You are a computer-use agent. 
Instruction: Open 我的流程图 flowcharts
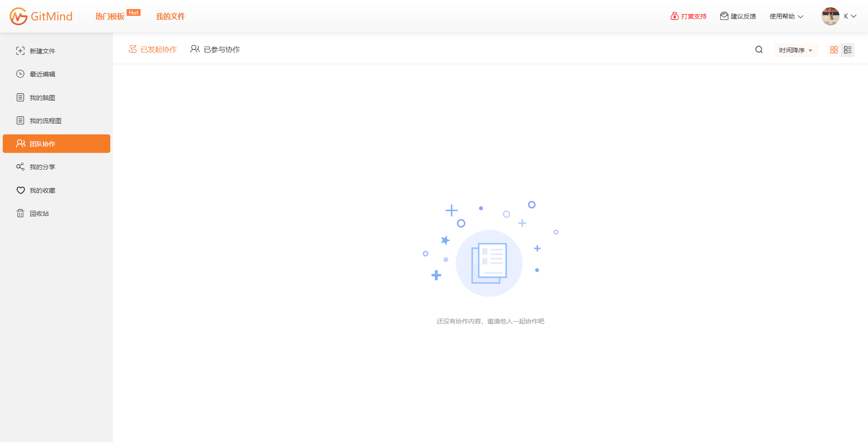(45, 121)
